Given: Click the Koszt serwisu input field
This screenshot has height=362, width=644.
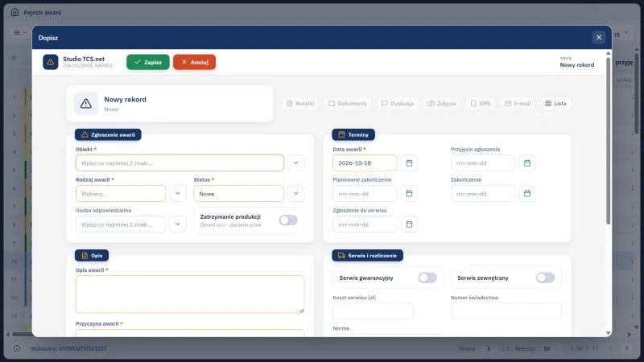Looking at the screenshot, I should click(x=373, y=311).
